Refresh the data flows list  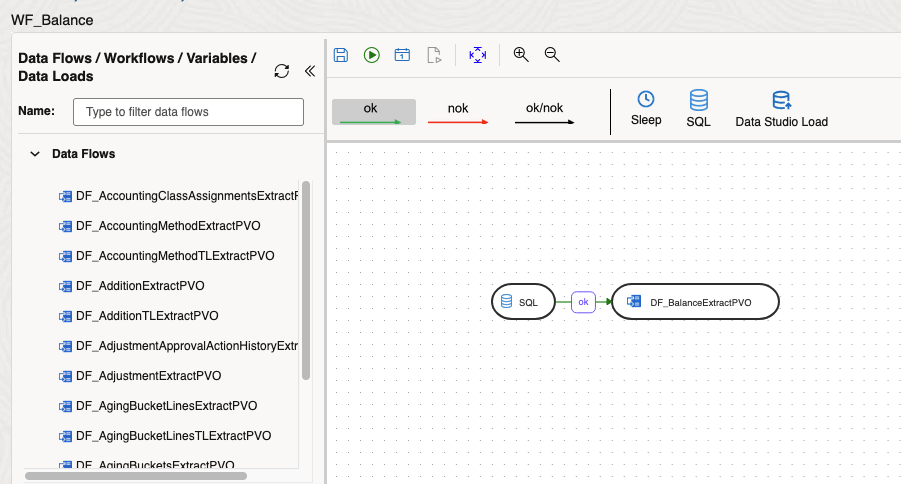click(x=282, y=71)
